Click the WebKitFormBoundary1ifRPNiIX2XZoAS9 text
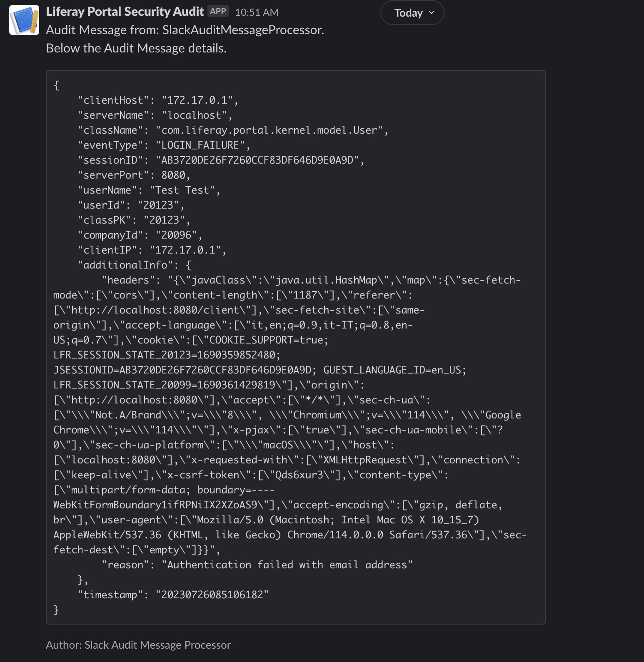Image resolution: width=644 pixels, height=662 pixels. [x=155, y=505]
